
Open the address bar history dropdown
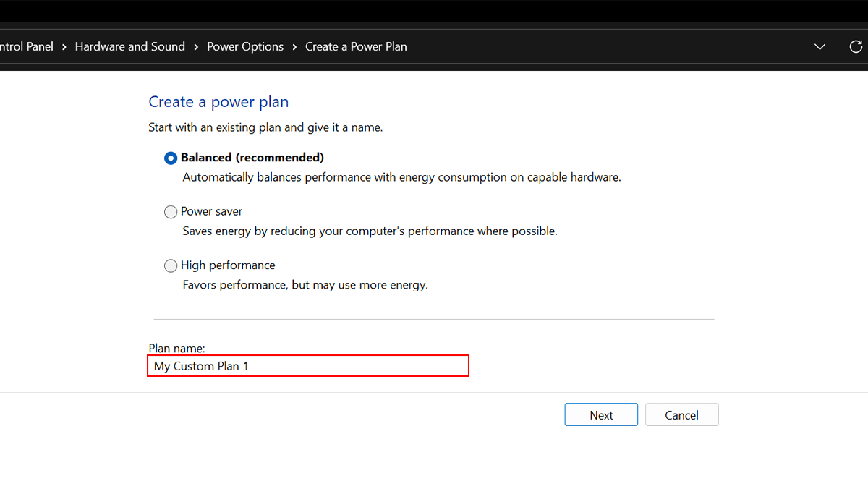(820, 46)
